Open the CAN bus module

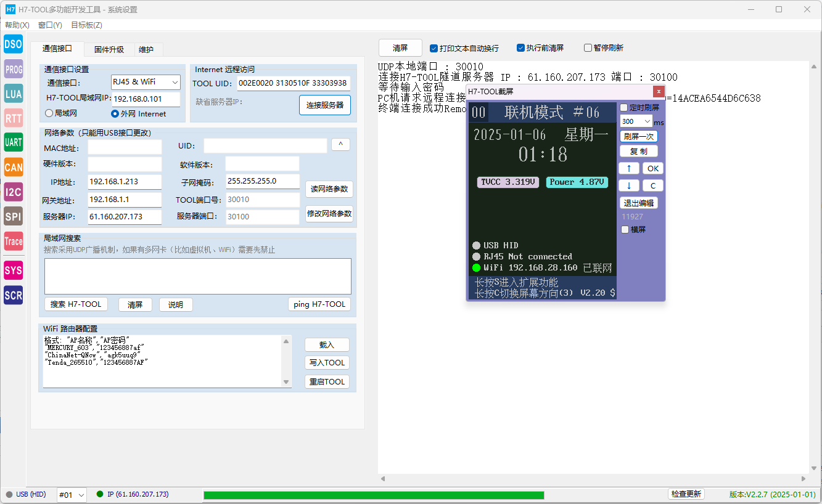click(13, 167)
